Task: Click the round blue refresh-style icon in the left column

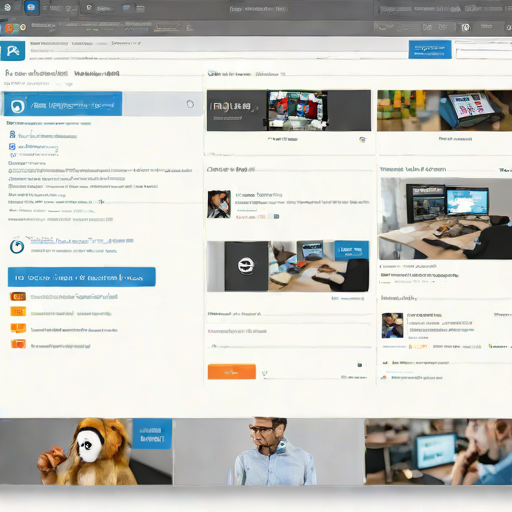Action: pos(17,247)
